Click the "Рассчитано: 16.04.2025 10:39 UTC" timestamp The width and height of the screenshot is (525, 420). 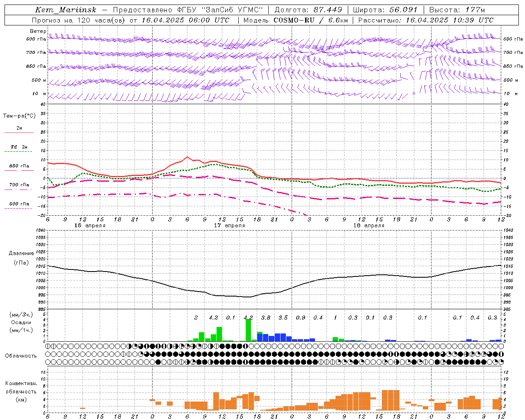coord(426,20)
